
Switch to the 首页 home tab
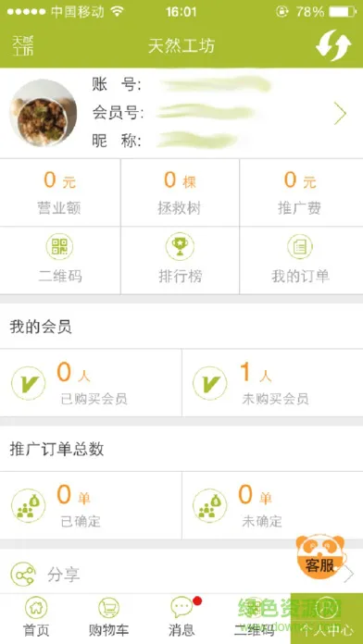pos(36,618)
